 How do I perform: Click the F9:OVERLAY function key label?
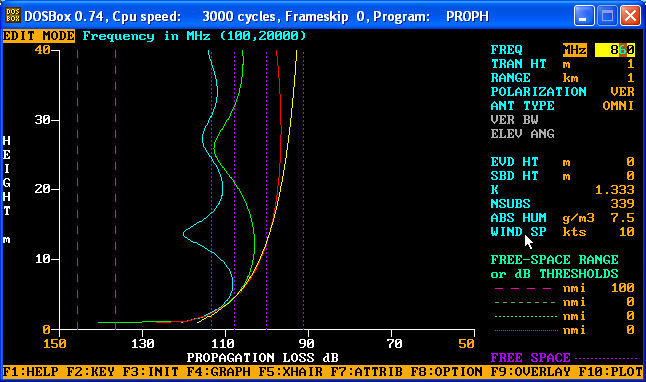(x=530, y=372)
